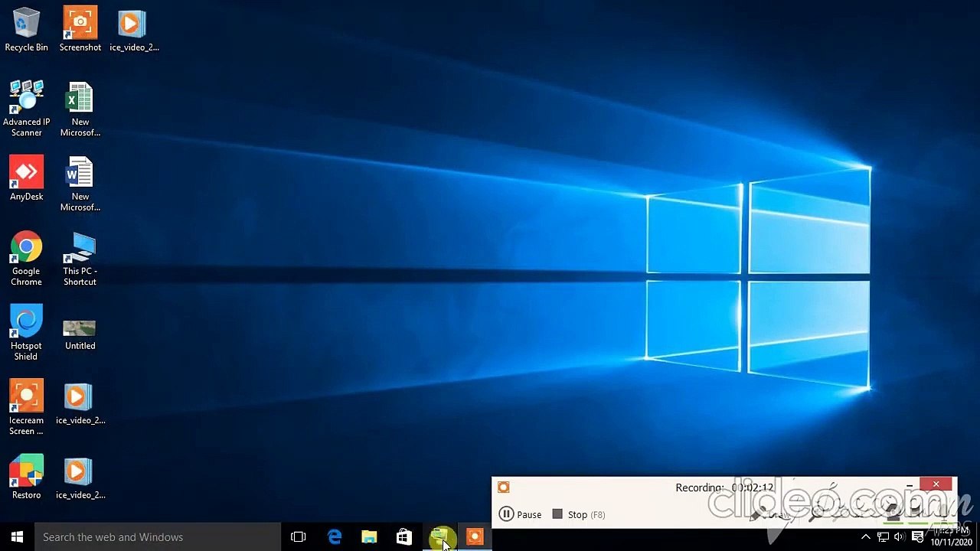Click the Search the web and Windows box

(x=158, y=536)
